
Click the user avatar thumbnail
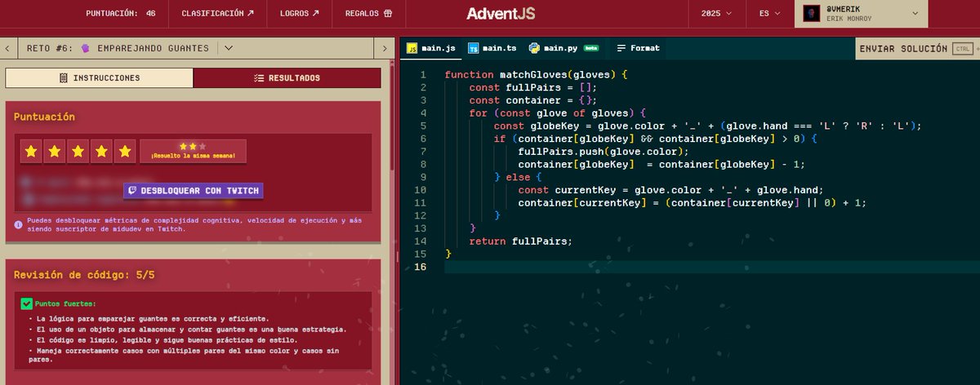tap(812, 13)
